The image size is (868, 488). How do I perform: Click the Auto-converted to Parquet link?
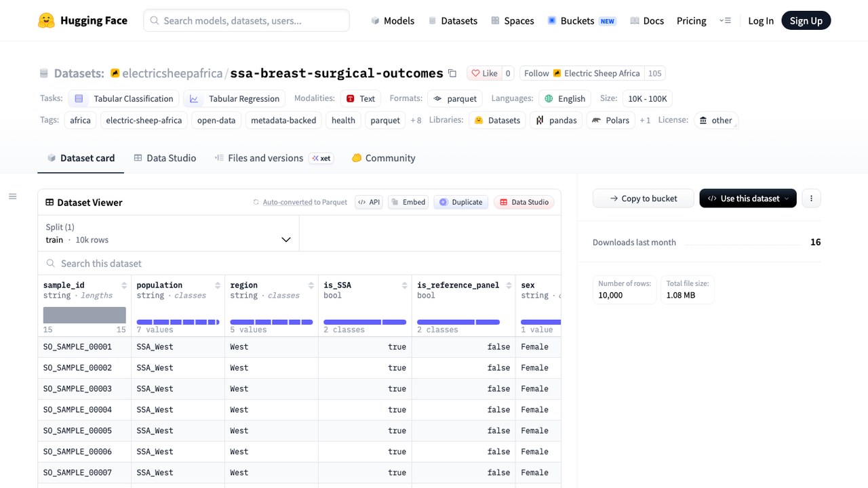pyautogui.click(x=304, y=202)
